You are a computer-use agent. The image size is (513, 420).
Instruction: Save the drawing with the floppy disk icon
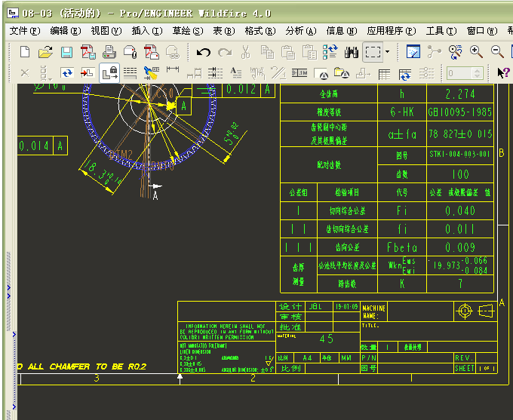point(66,52)
